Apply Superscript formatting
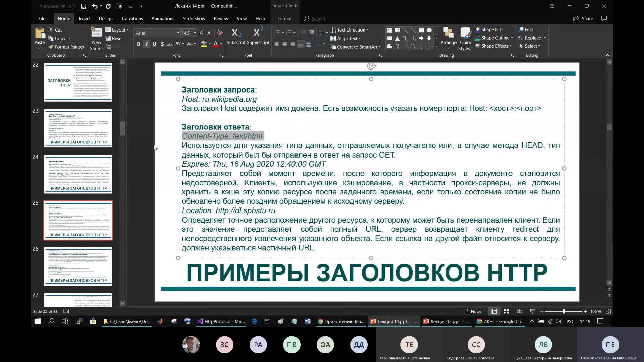 (258, 36)
